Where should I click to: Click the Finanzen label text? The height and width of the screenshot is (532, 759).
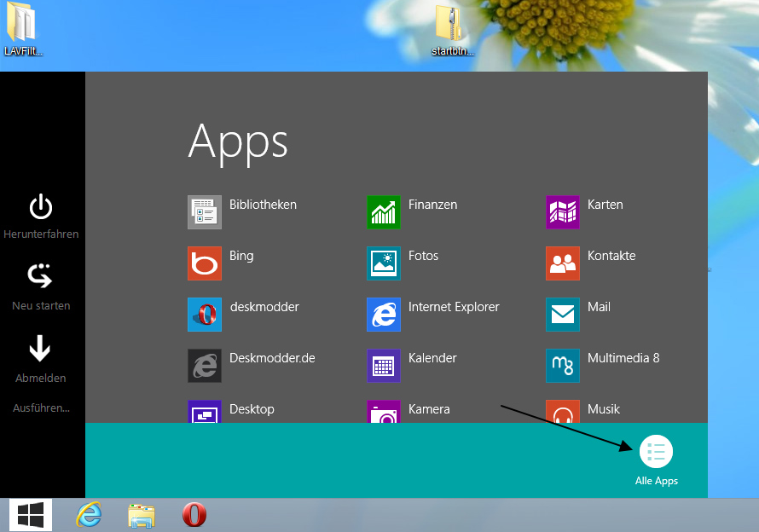pyautogui.click(x=432, y=205)
